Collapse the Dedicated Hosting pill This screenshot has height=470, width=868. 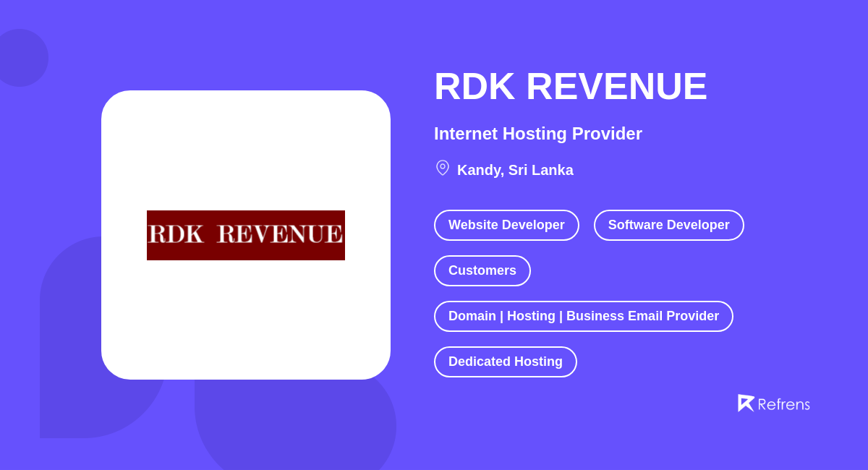(x=505, y=362)
